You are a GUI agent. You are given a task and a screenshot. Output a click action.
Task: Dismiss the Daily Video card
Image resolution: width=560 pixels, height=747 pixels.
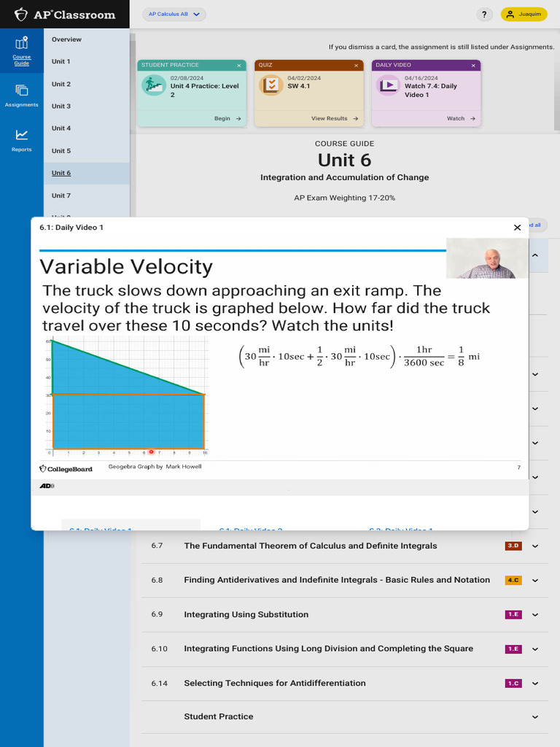(x=473, y=66)
